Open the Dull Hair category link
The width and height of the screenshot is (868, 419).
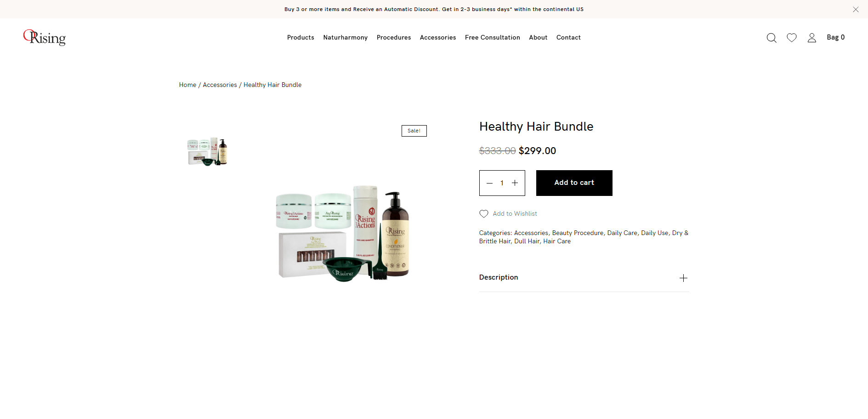[x=527, y=241]
